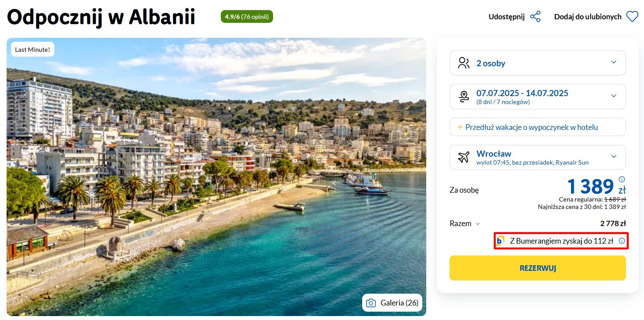644x320 pixels.
Task: Click the camera icon in Galeria button
Action: pos(371,303)
